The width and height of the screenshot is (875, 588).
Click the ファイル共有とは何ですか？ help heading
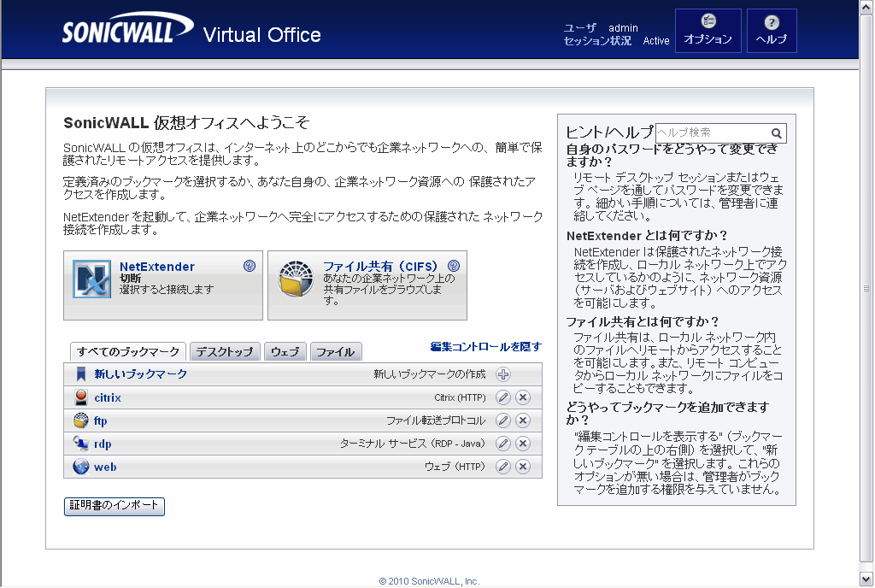click(x=643, y=322)
